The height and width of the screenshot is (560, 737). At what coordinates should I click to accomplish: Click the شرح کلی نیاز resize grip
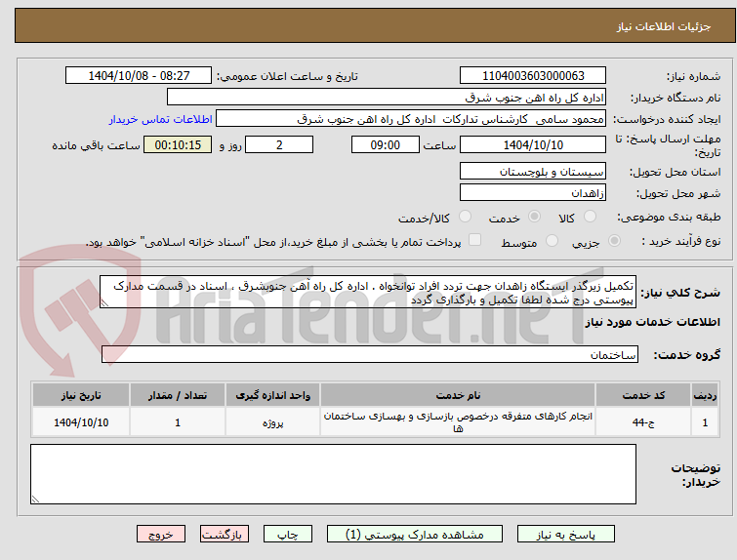(104, 303)
